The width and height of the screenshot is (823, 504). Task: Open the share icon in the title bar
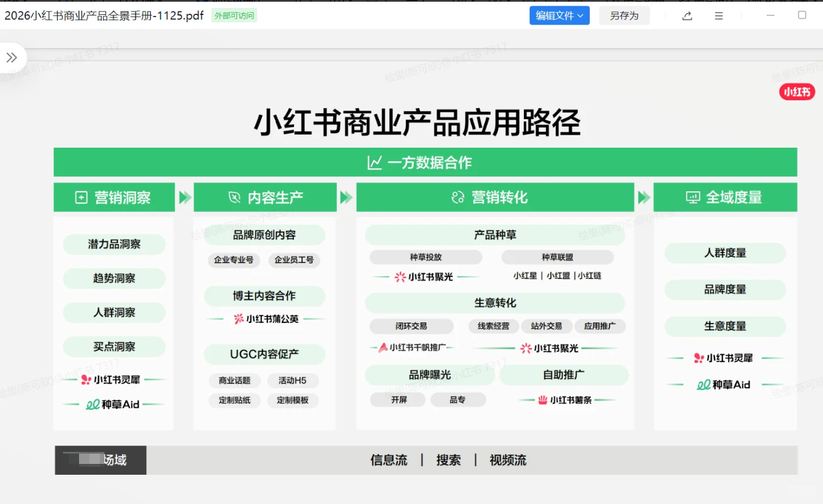point(687,15)
